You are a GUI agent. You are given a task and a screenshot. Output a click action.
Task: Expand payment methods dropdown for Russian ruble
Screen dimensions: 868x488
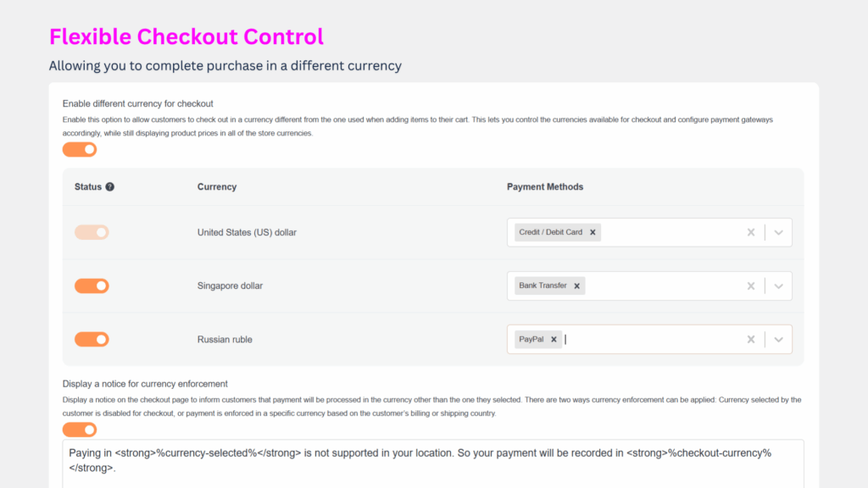tap(779, 339)
